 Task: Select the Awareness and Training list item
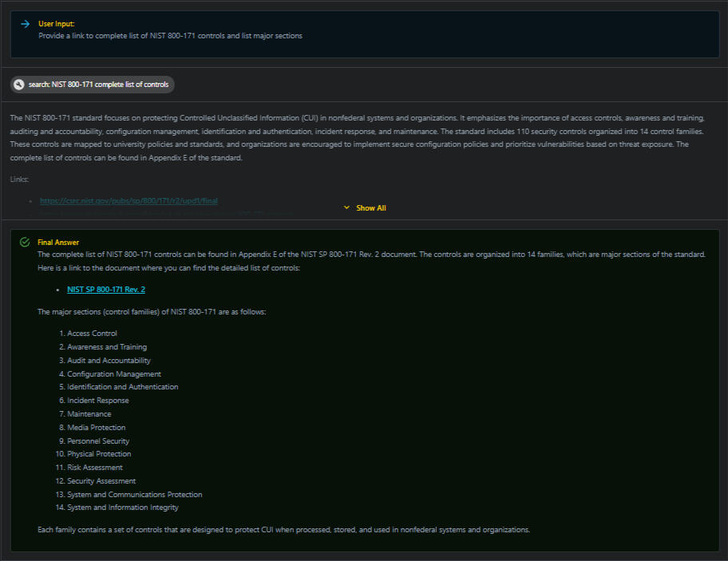(x=107, y=347)
